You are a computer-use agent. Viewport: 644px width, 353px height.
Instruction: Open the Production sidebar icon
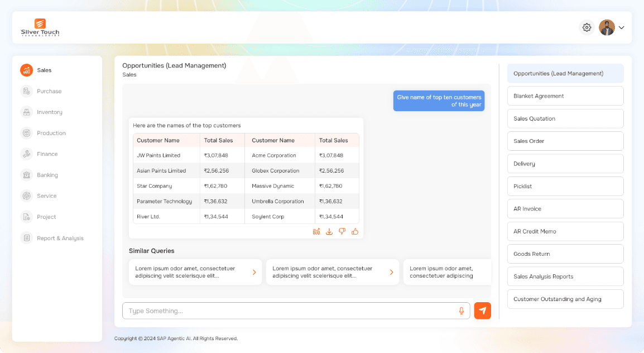click(x=26, y=133)
